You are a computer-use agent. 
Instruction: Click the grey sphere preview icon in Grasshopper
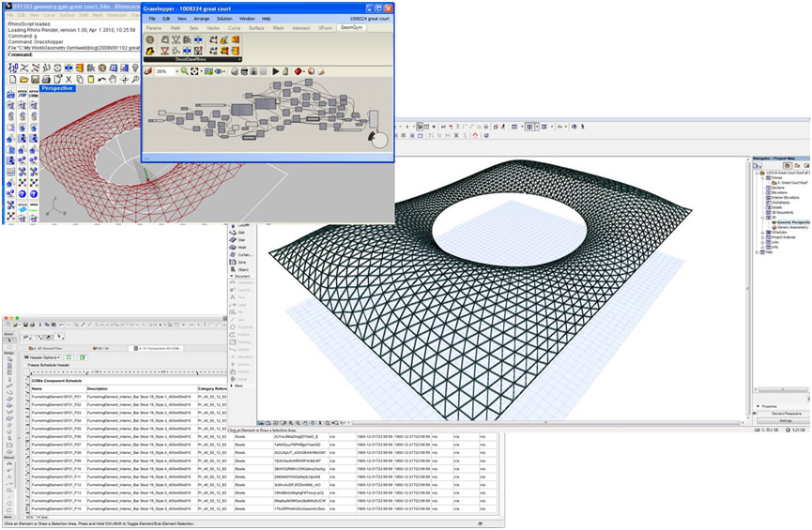point(235,71)
